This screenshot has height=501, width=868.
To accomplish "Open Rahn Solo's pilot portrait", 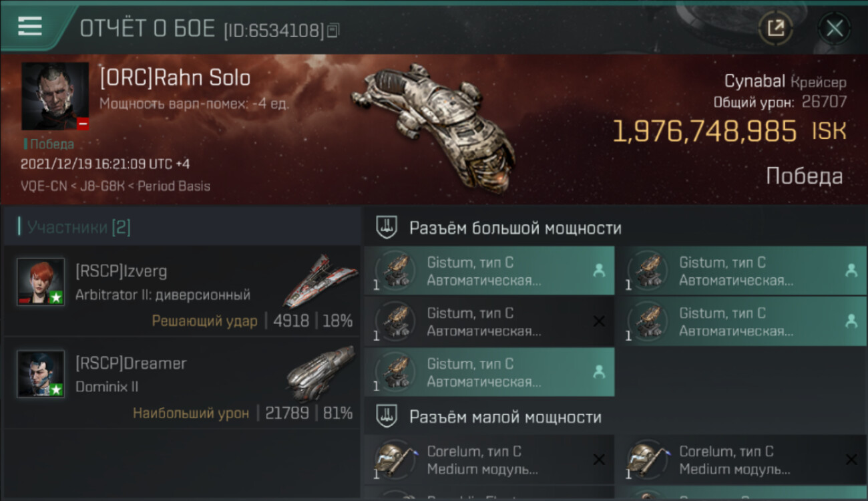I will [55, 96].
